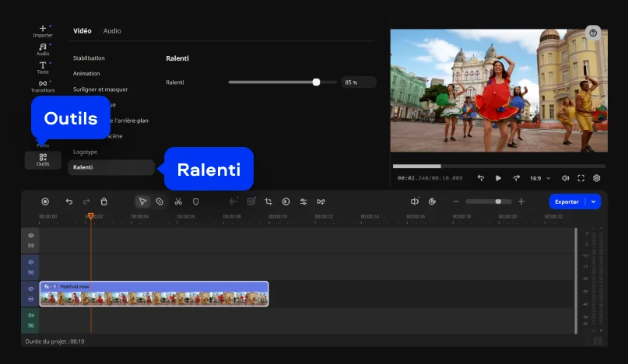Toggle visibility of the Festival.mov track

(31, 289)
